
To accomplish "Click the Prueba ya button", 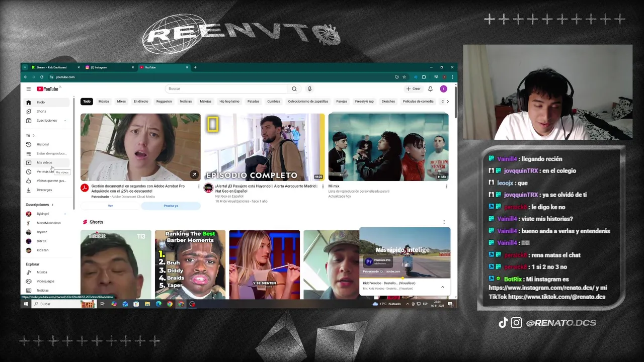I will click(171, 206).
